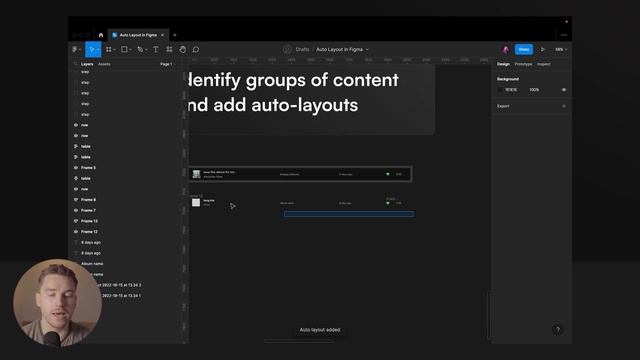Select the Text tool
Screen dimensions: 640x360
tap(156, 49)
